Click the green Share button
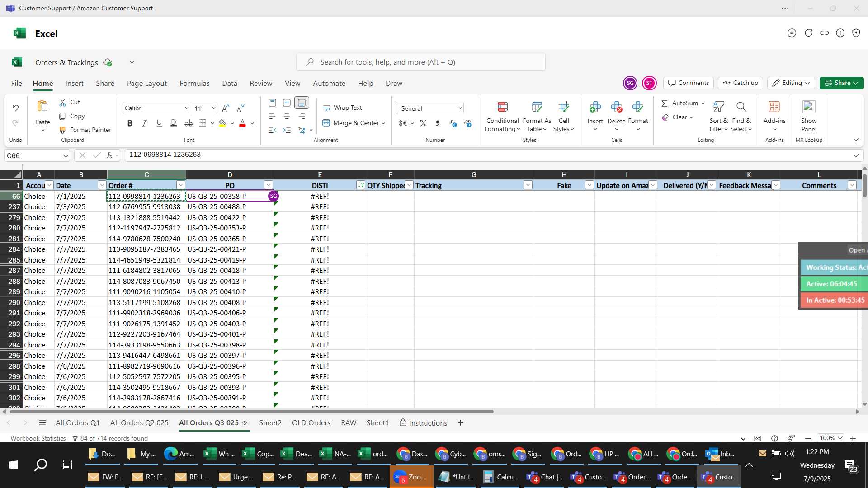Viewport: 868px width, 488px height. coord(841,83)
